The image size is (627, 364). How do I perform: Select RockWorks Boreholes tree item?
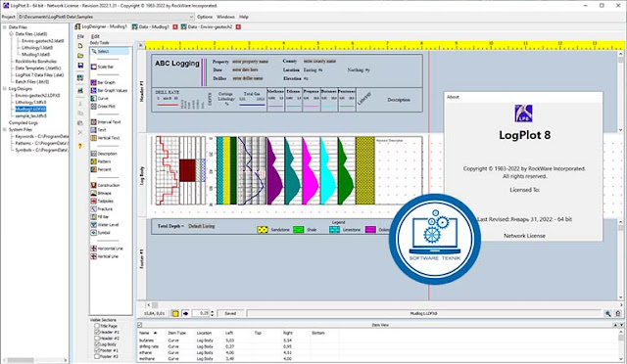(36, 62)
